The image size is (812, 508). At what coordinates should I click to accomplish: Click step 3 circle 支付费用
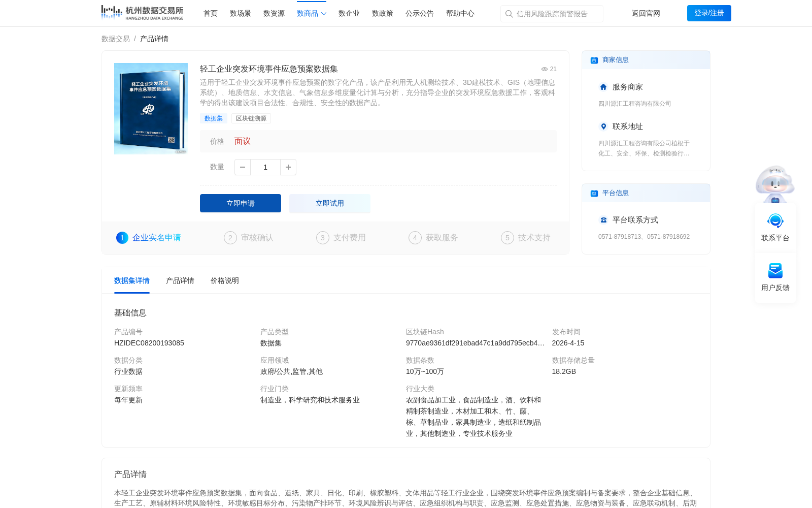[x=323, y=238]
